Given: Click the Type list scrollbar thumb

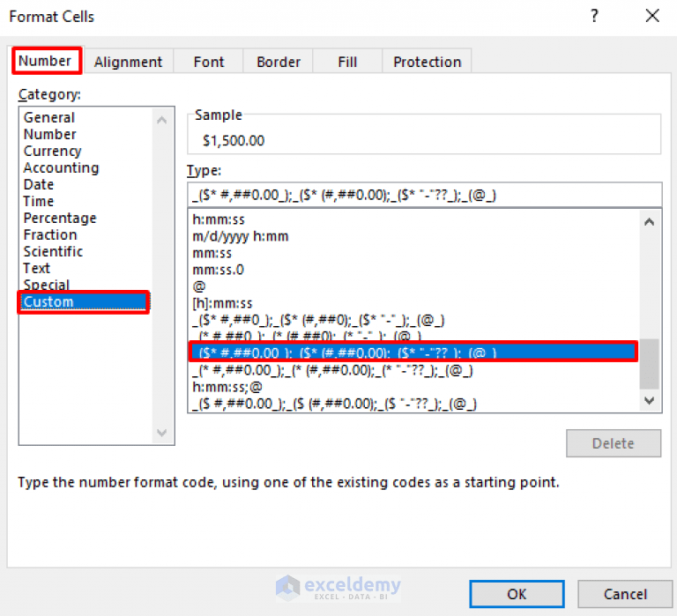Looking at the screenshot, I should (649, 364).
